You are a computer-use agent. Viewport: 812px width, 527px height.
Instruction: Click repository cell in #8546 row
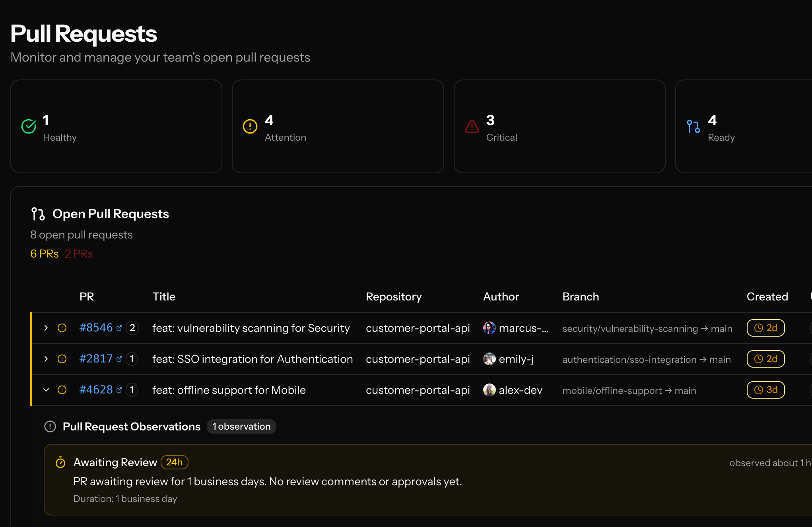point(418,328)
